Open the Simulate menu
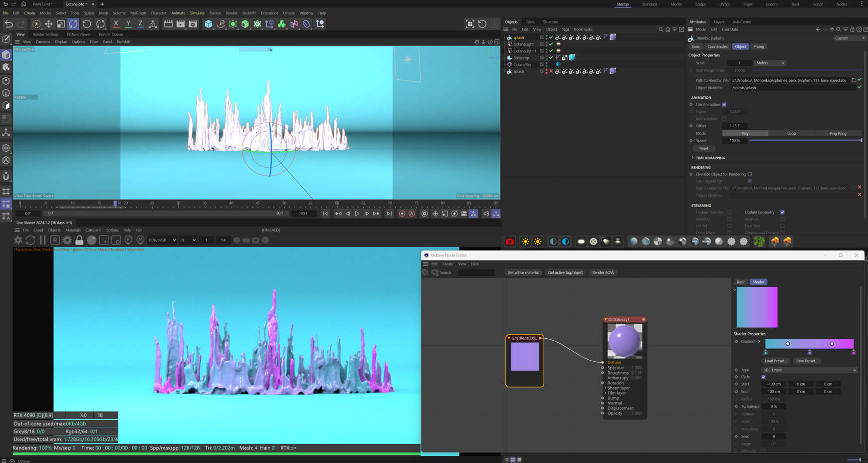 click(x=197, y=13)
